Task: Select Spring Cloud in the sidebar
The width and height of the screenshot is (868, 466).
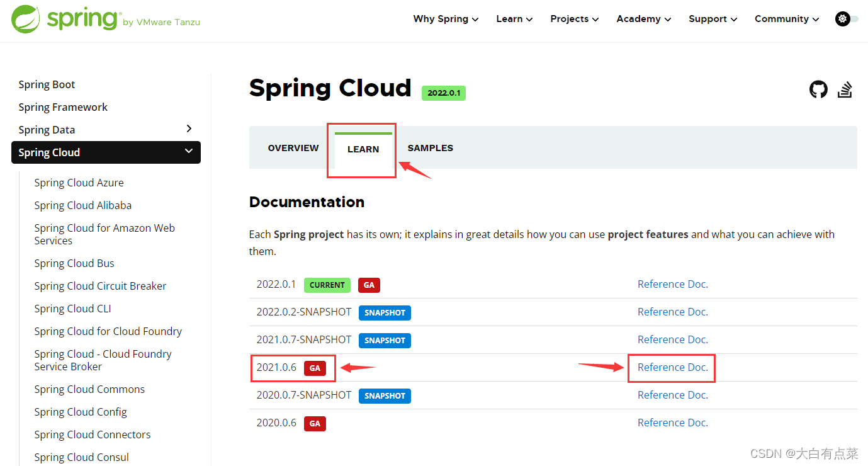Action: (x=106, y=152)
